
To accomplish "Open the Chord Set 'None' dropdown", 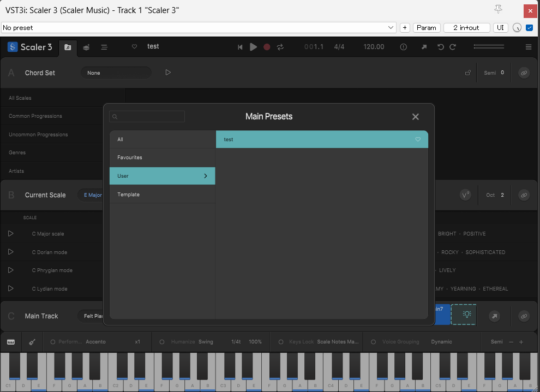I will point(116,73).
